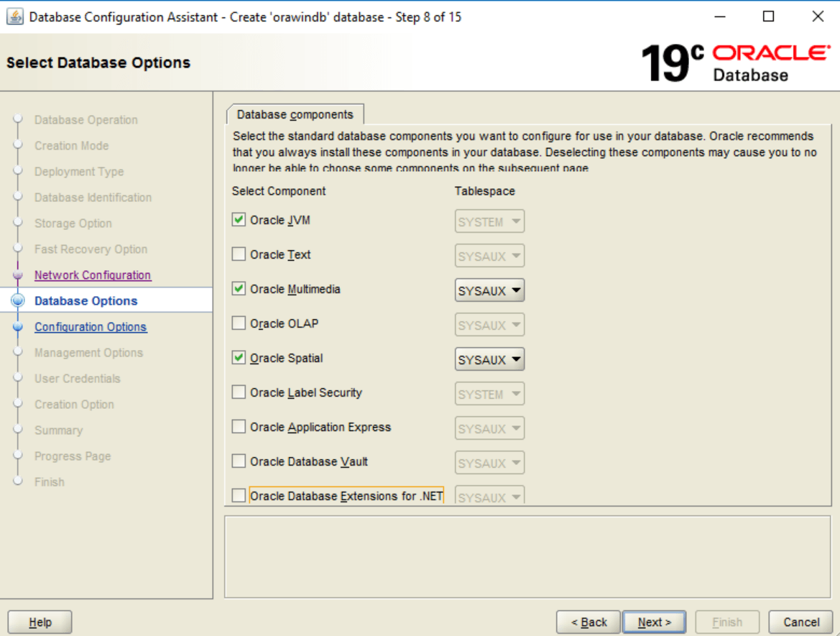Click the Next button to proceed

coord(654,622)
